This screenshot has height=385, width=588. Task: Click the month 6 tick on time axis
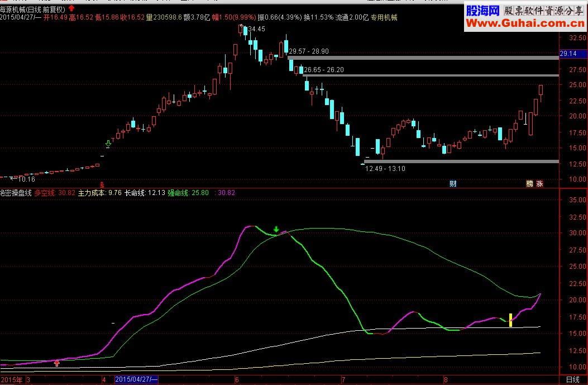point(237,380)
